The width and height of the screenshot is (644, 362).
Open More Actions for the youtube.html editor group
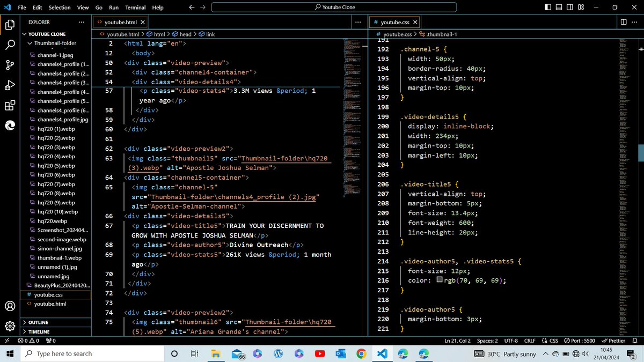[358, 22]
